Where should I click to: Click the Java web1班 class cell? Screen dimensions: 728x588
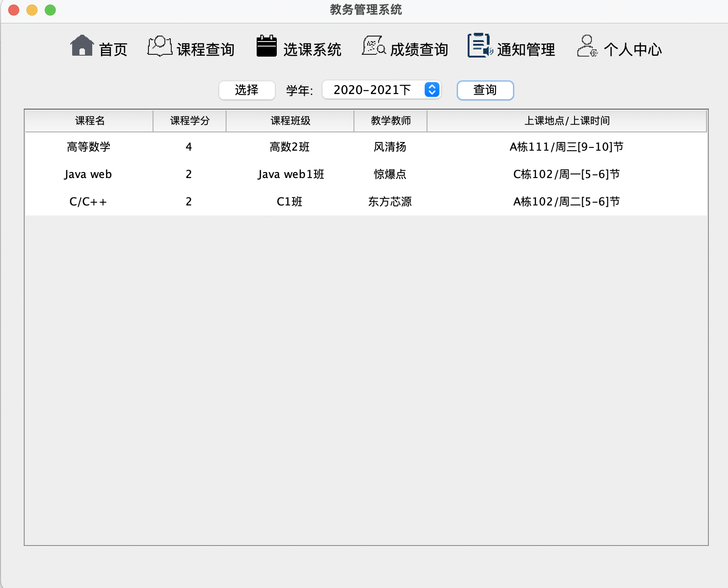pos(290,174)
